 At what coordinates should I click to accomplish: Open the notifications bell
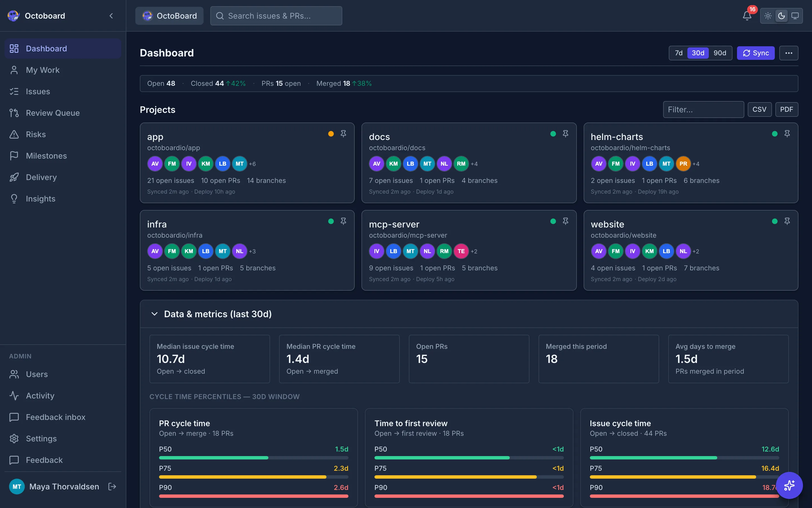[747, 16]
